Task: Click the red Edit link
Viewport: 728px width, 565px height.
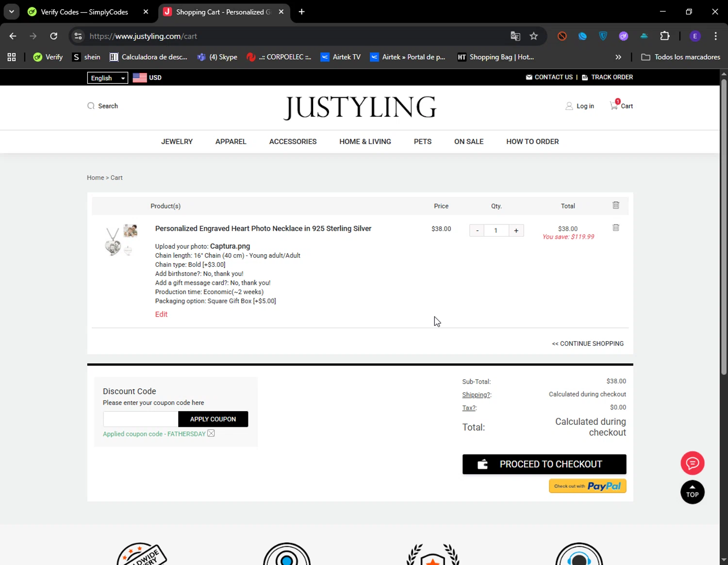Action: [161, 314]
